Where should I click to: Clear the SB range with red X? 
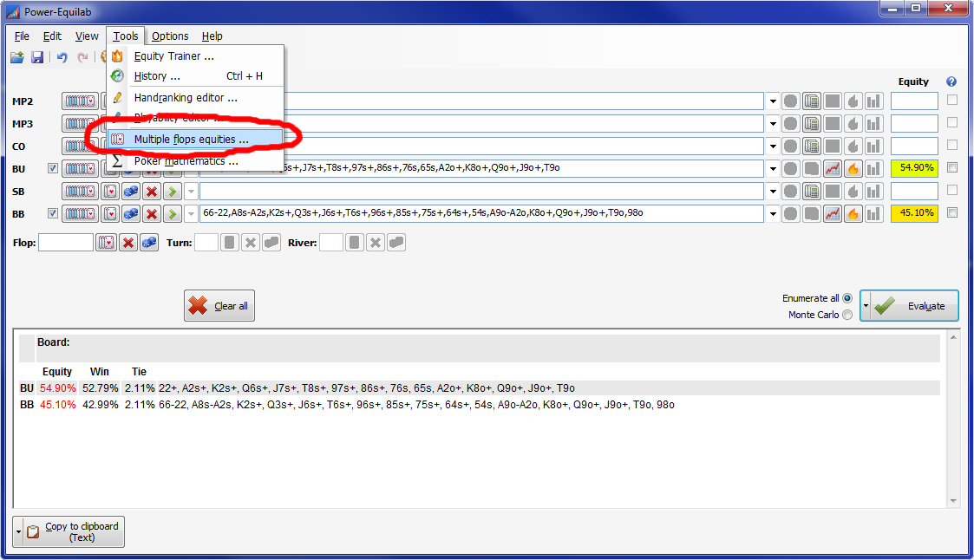pos(152,192)
